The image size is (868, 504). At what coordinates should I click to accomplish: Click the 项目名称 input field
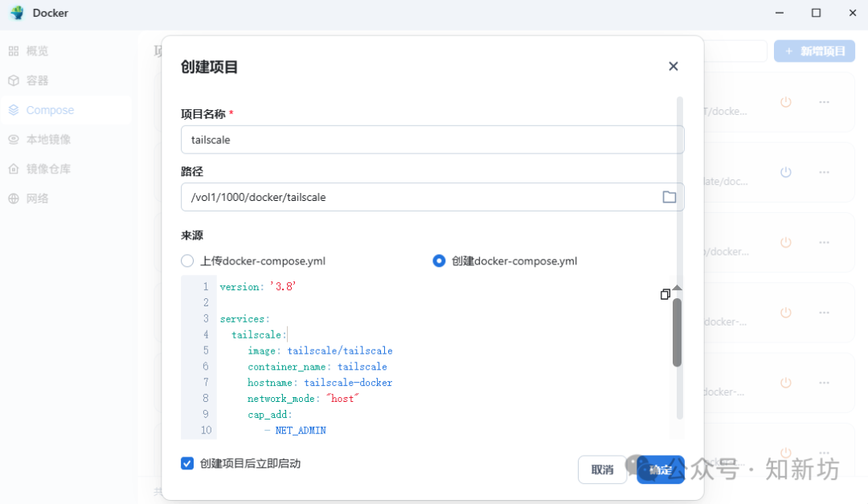point(432,139)
